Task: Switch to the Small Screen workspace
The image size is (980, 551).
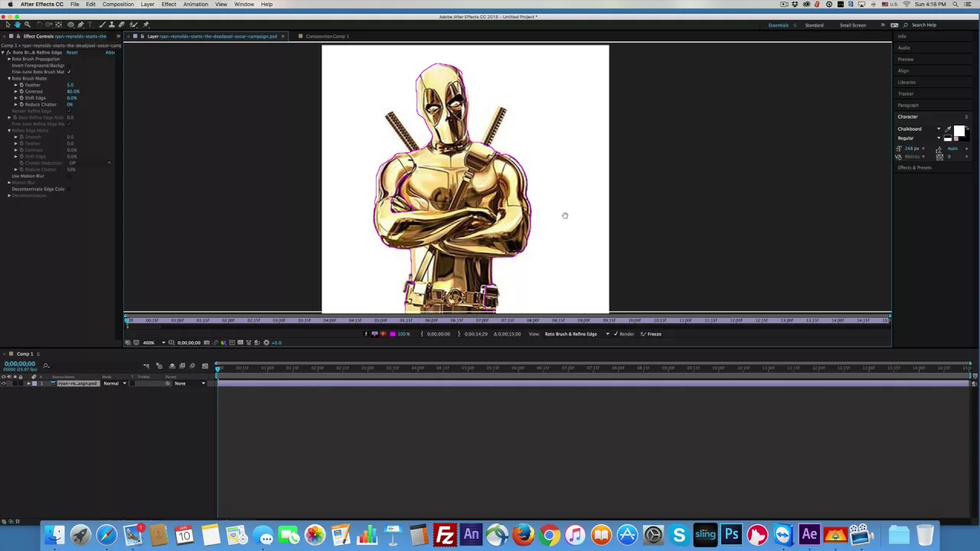Action: click(853, 25)
